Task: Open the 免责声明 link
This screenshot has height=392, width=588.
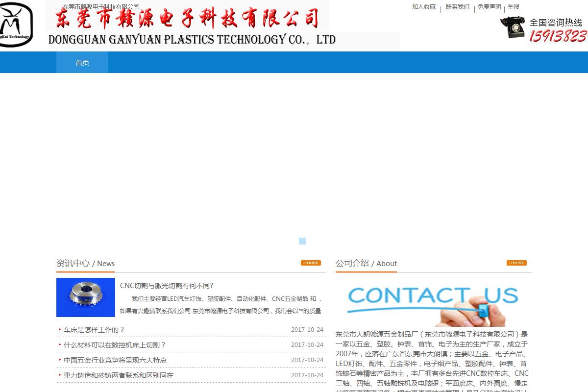Action: click(x=489, y=7)
